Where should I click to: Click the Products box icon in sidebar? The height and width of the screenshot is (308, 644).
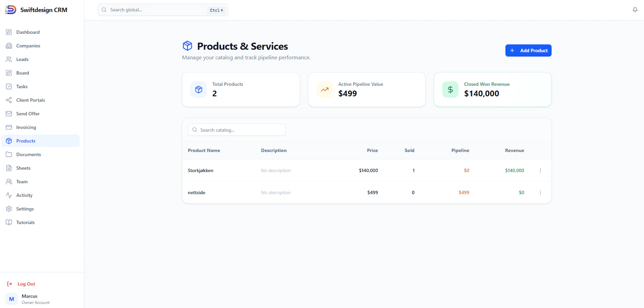point(9,141)
